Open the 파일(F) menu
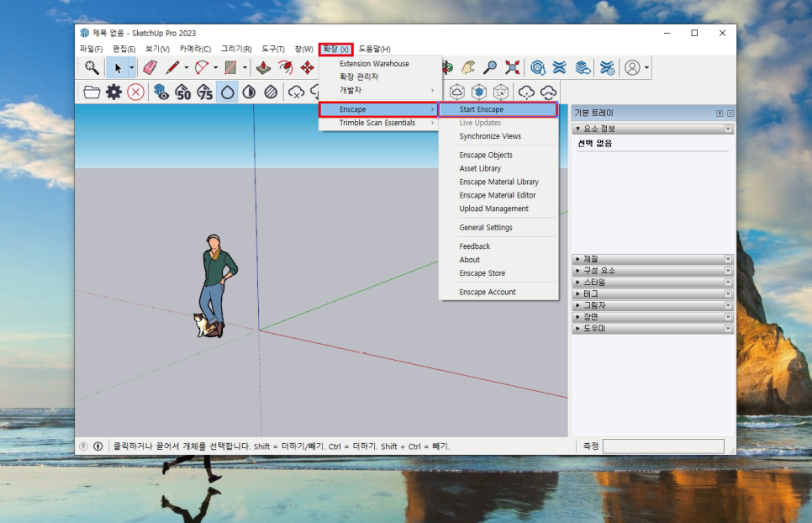This screenshot has width=812, height=523. [x=91, y=49]
